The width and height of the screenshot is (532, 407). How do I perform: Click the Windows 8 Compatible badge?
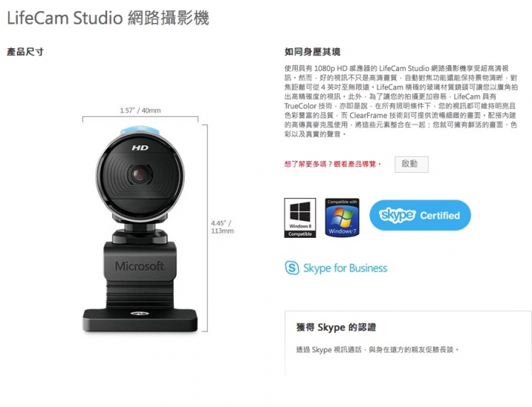[x=300, y=218]
